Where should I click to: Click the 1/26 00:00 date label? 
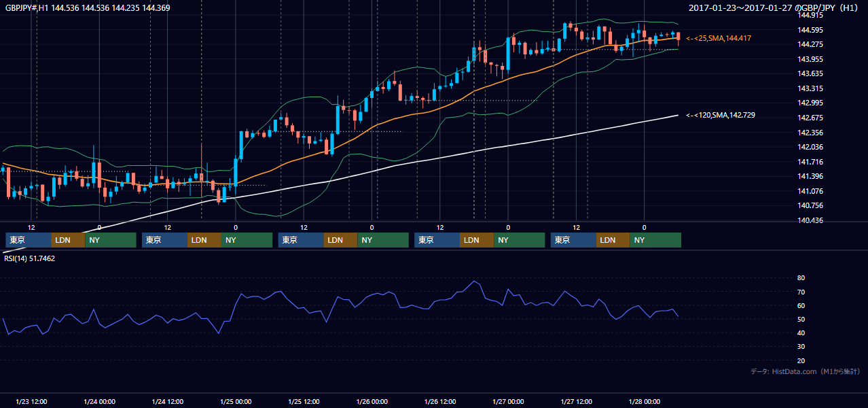click(x=372, y=402)
